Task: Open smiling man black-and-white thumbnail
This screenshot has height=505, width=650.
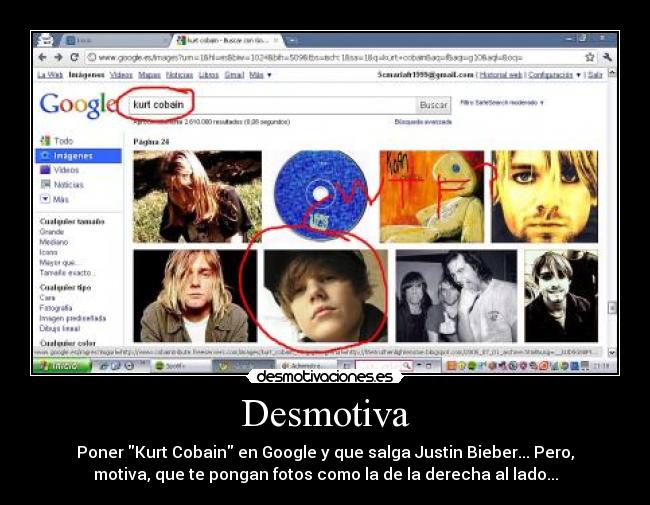Action: tap(561, 296)
